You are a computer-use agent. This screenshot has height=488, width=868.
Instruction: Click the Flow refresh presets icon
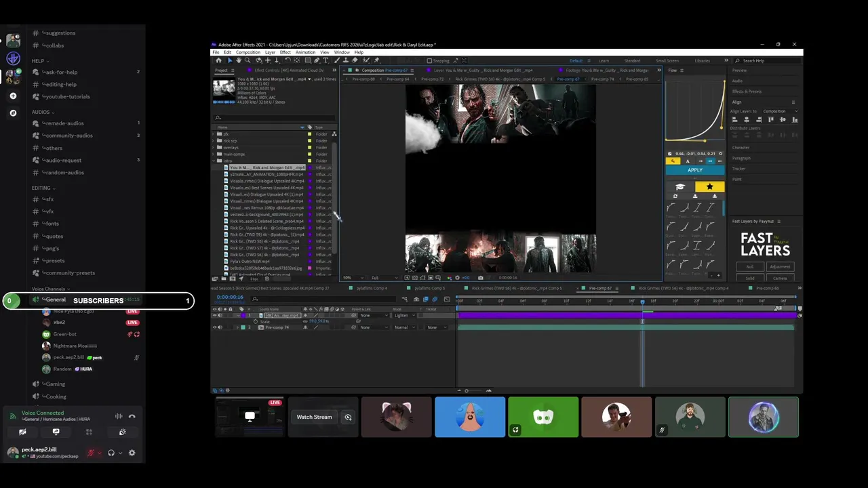(675, 196)
